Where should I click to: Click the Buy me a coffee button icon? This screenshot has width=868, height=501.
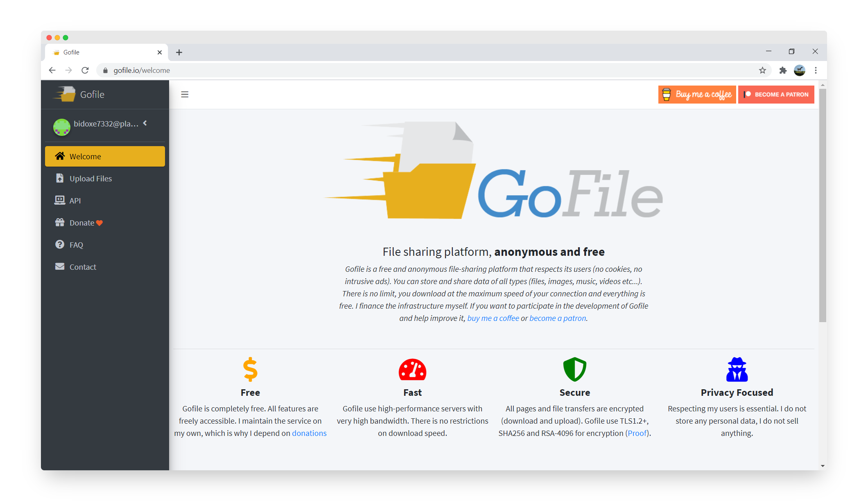click(666, 94)
